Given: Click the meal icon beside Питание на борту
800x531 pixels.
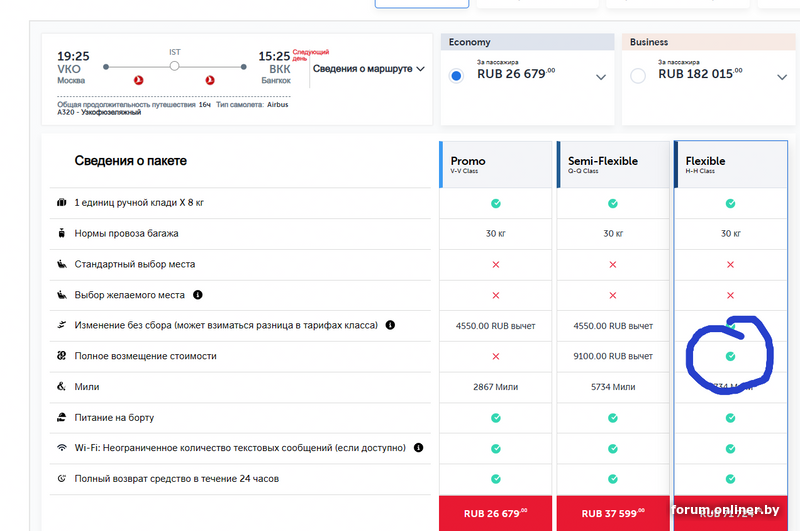Looking at the screenshot, I should (61, 417).
